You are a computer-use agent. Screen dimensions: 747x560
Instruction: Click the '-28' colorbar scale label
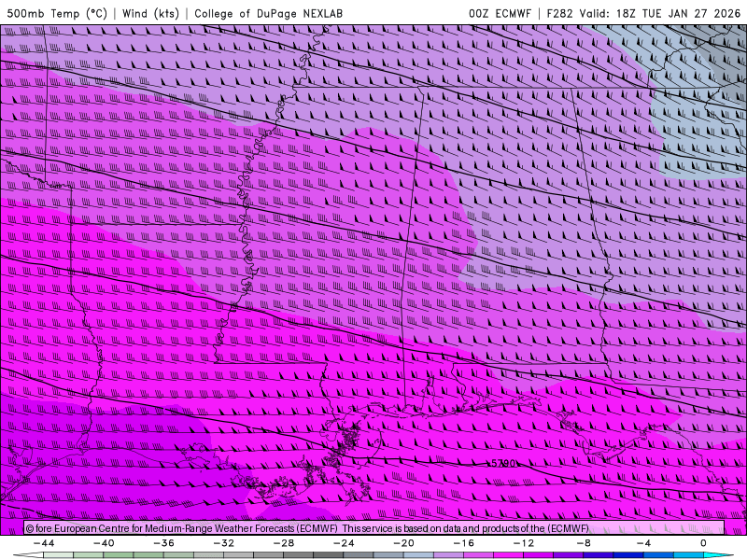[284, 543]
